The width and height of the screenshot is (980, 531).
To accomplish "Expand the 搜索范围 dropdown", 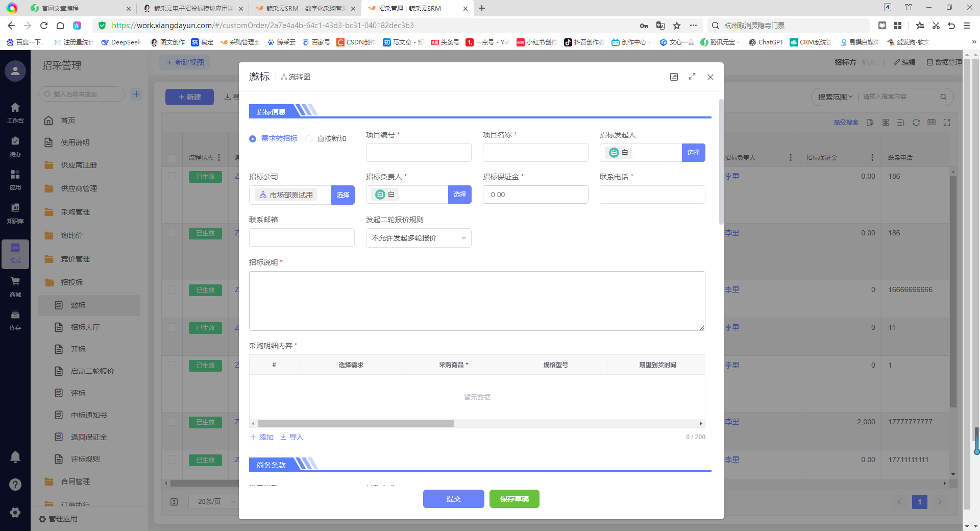I will click(x=835, y=96).
